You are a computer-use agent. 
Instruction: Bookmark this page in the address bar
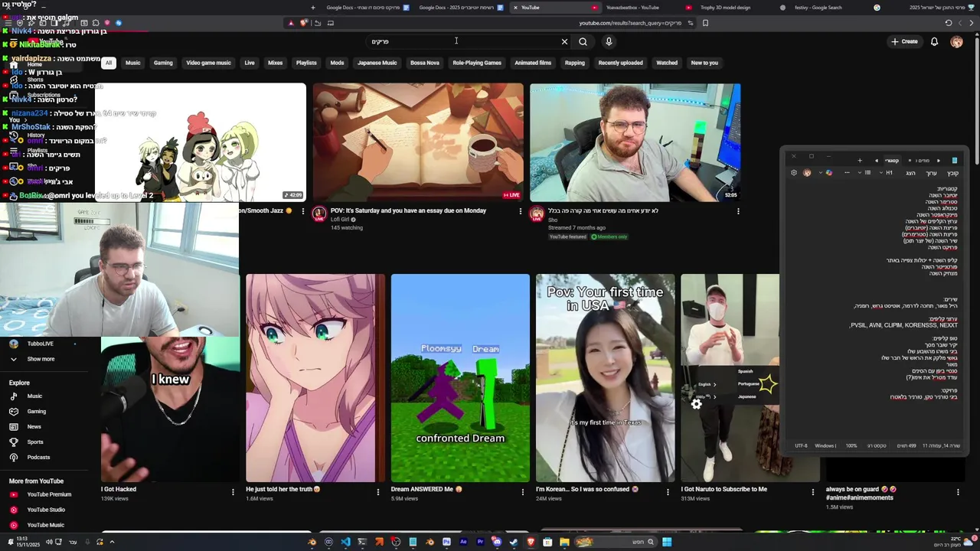(705, 23)
